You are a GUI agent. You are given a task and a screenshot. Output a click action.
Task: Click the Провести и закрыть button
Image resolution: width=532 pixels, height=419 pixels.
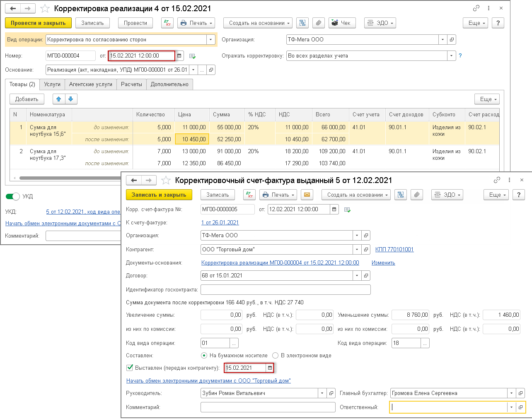click(38, 23)
